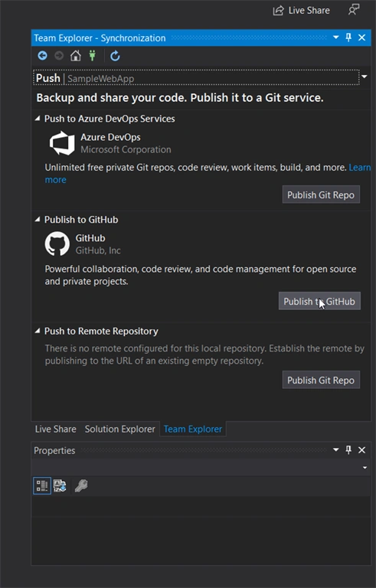
Task: Click the Live Share icon
Action: pos(278,11)
